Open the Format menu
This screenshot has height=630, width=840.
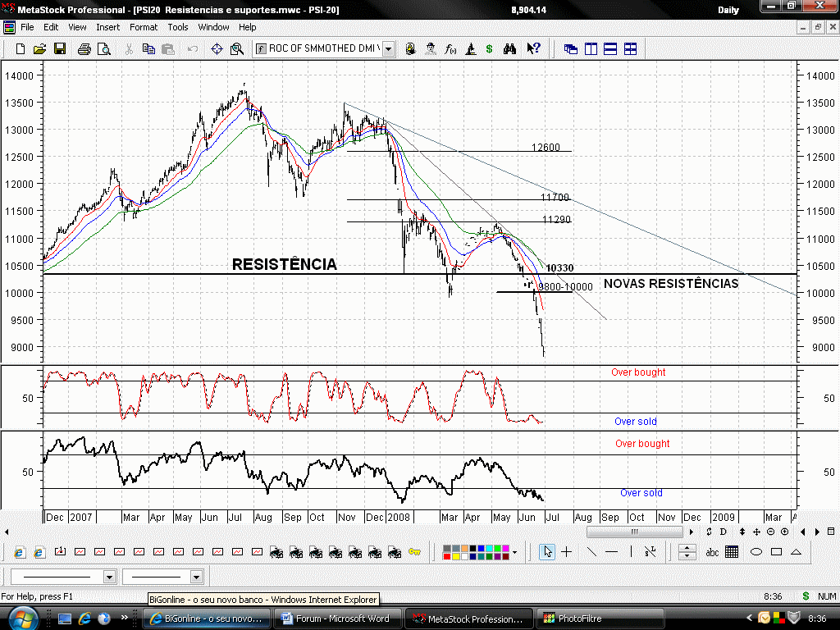[144, 27]
